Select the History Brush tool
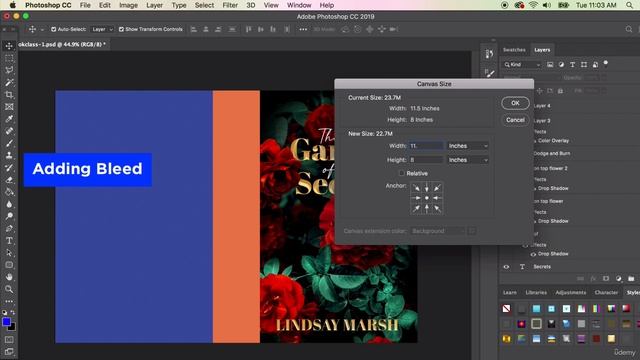The width and height of the screenshot is (640, 360). point(9,168)
